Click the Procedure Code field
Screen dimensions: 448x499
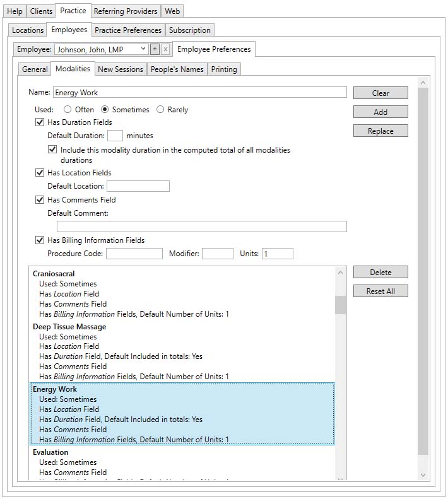pyautogui.click(x=134, y=254)
